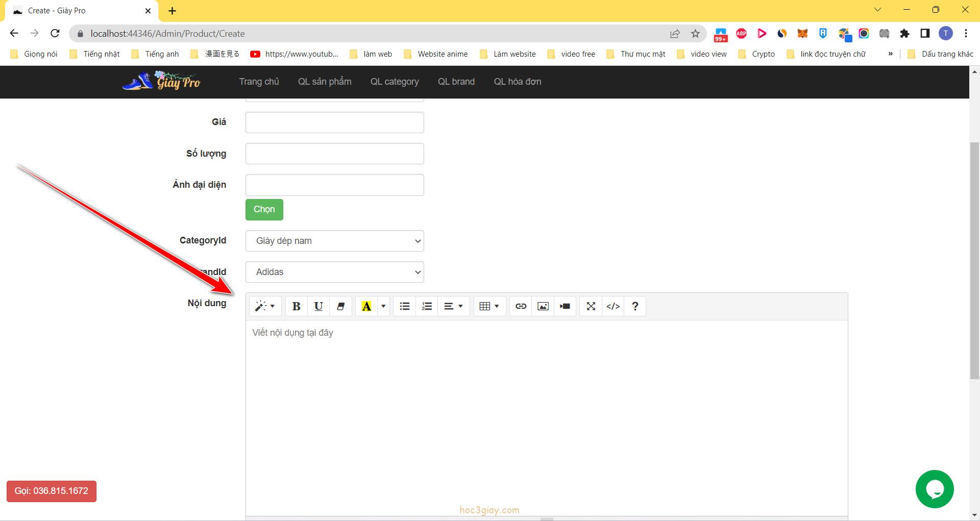Screen dimensions: 980x521
Task: Open the magic wand style dropdown
Action: tap(265, 306)
